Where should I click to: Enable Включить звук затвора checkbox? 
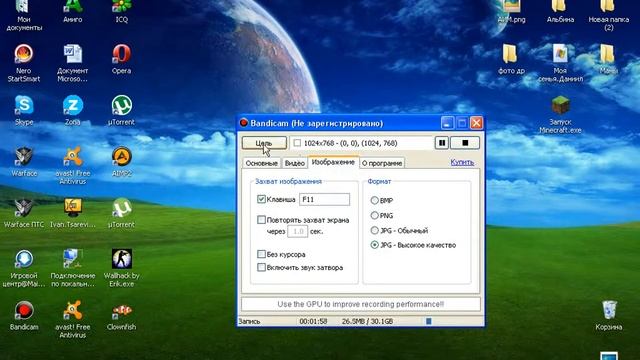pos(261,268)
